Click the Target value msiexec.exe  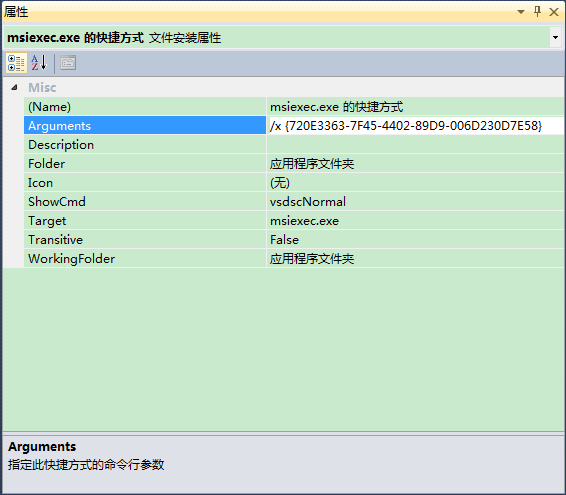tap(304, 221)
